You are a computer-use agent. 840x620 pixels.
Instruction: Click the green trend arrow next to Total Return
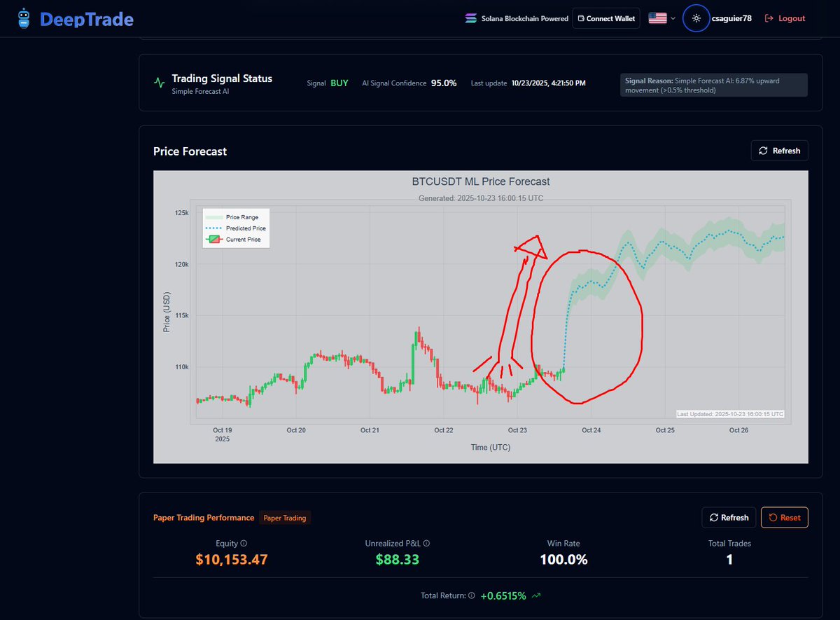point(535,595)
